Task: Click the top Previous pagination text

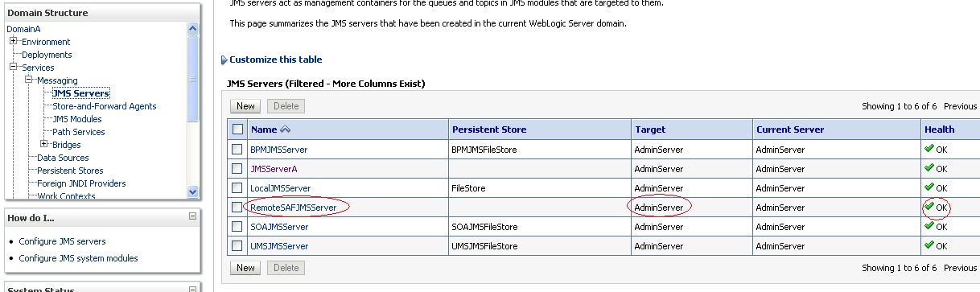Action: click(x=960, y=106)
